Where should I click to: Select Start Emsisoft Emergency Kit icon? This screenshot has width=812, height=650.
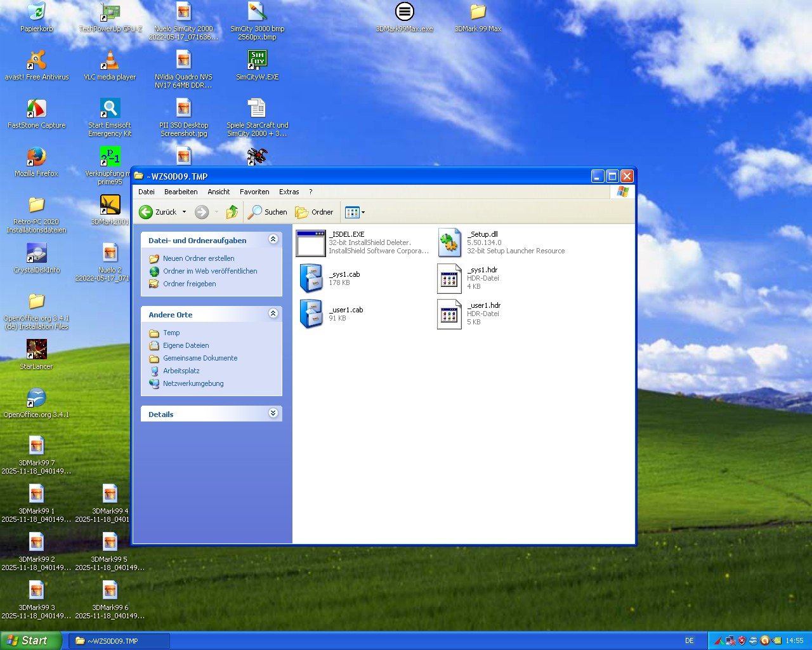tap(110, 108)
